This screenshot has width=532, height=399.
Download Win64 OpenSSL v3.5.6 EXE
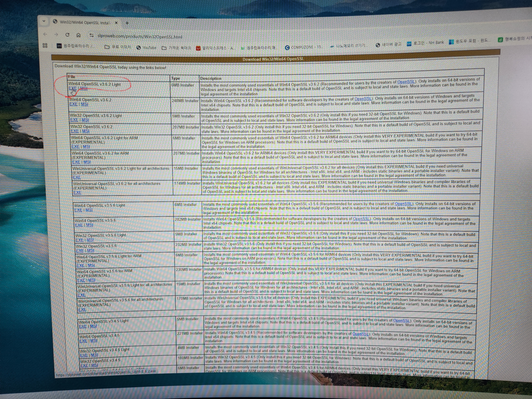(x=79, y=225)
